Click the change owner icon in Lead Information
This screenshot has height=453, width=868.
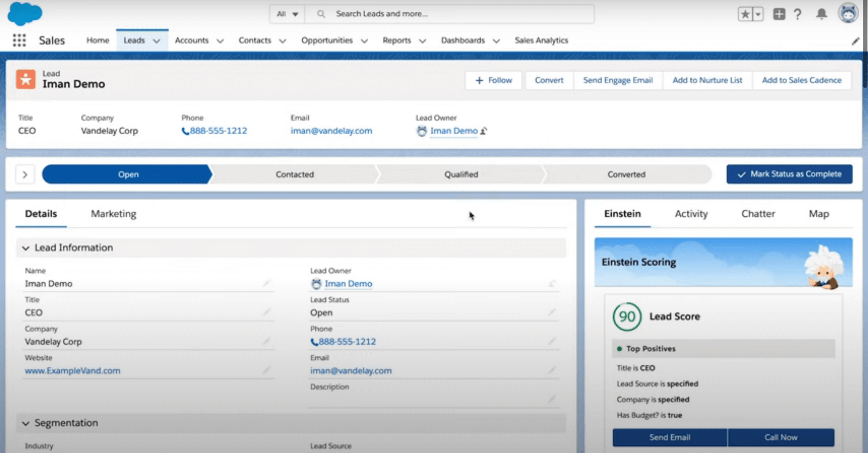[552, 283]
